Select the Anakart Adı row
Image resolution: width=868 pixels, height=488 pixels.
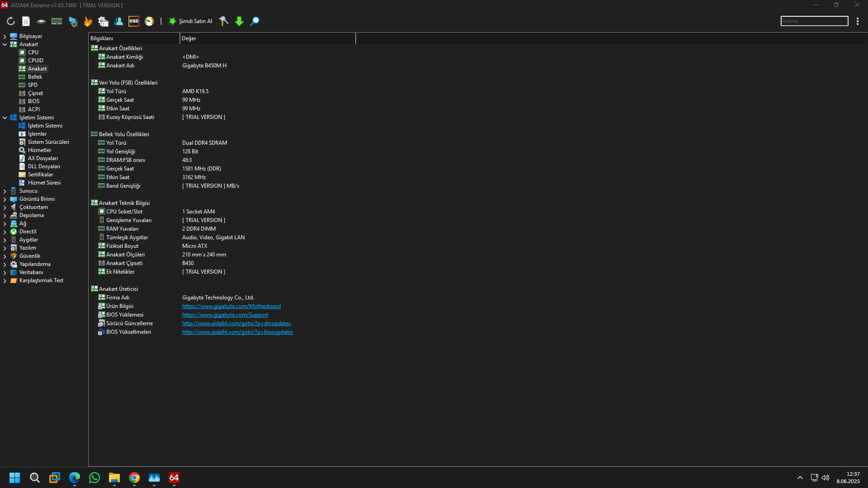222,66
